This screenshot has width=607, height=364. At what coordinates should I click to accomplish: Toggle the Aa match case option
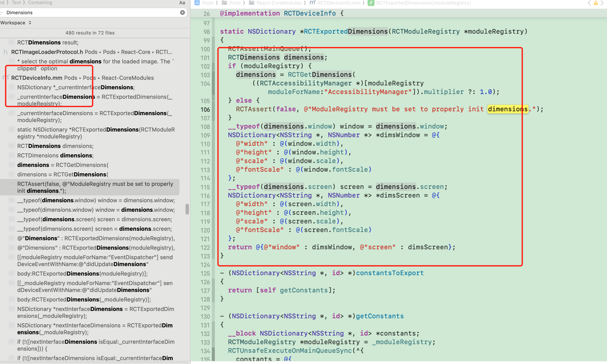pos(182,3)
